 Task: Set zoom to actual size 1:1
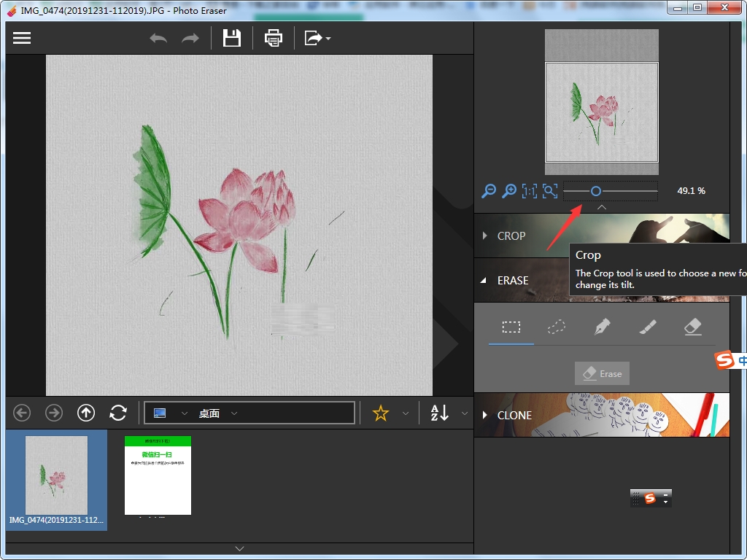[530, 191]
